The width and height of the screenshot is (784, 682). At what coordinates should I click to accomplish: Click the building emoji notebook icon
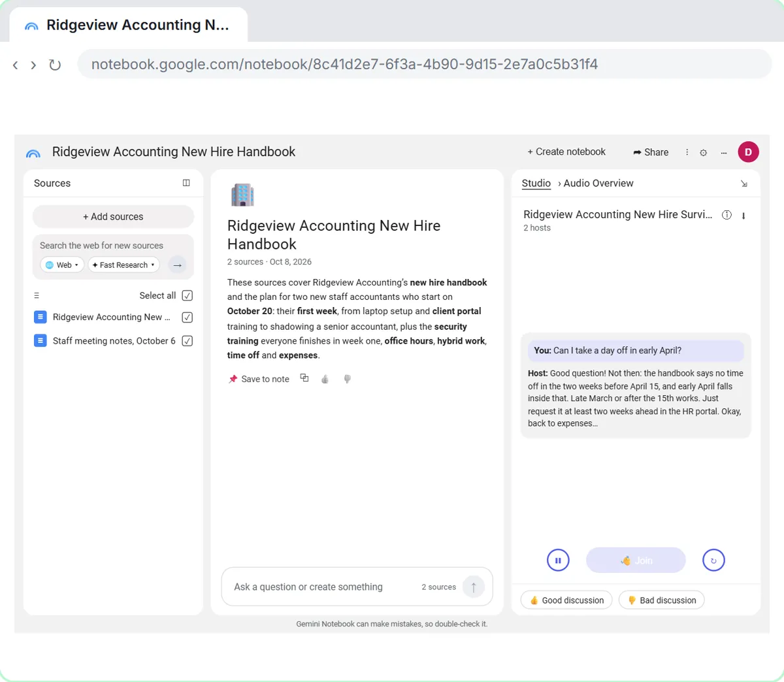pyautogui.click(x=242, y=195)
